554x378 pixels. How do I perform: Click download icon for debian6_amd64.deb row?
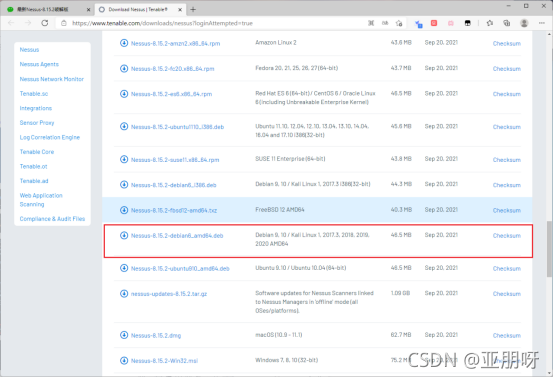[x=124, y=235]
